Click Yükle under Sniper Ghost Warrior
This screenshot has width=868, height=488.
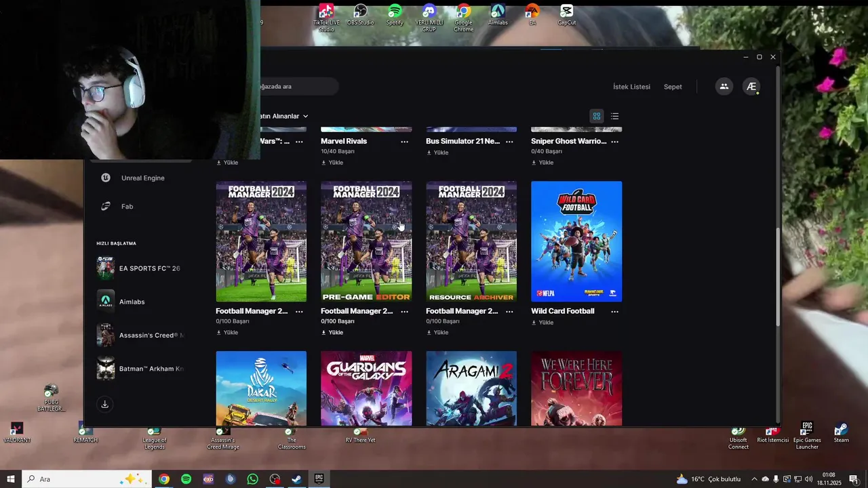pos(542,163)
